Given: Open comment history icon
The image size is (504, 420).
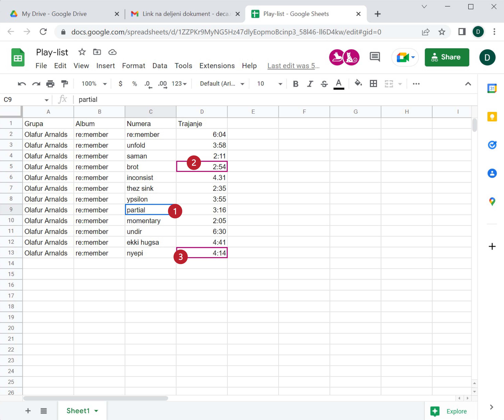Looking at the screenshot, I should click(375, 57).
